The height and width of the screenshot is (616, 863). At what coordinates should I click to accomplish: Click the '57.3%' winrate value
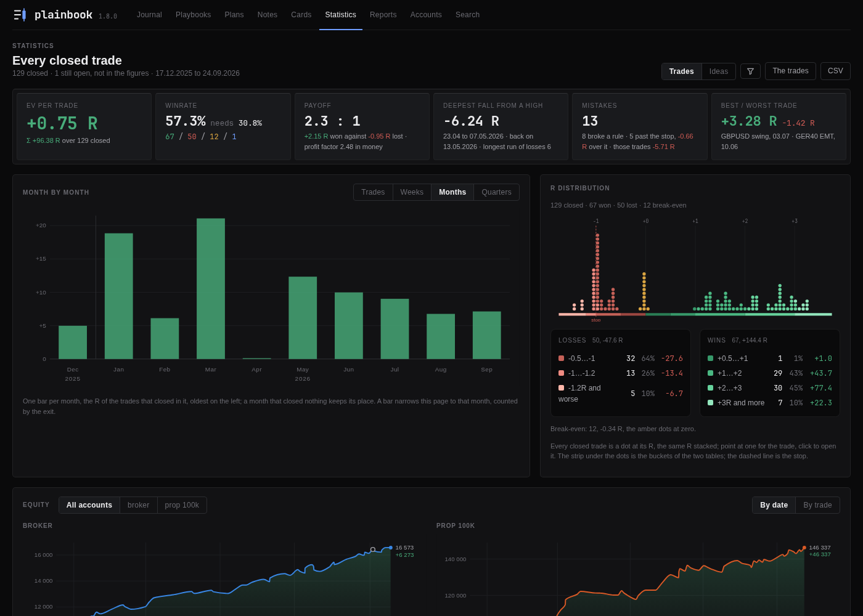point(186,121)
